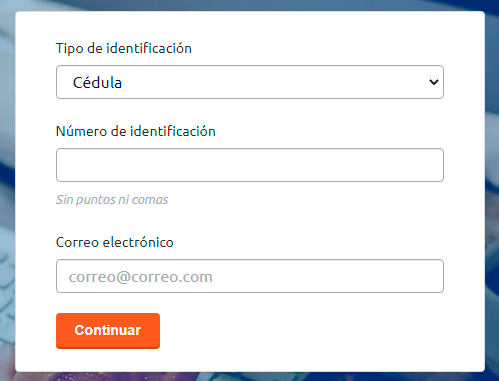
Task: Click the Continuar button
Action: (x=108, y=331)
